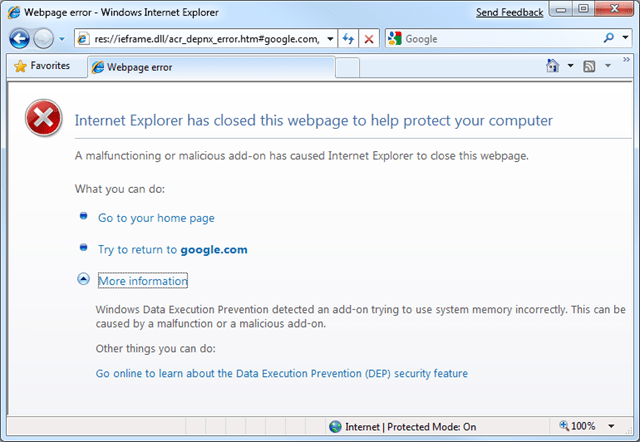Collapse the More information expander arrow
Screen dimensions: 640x442
tap(83, 279)
